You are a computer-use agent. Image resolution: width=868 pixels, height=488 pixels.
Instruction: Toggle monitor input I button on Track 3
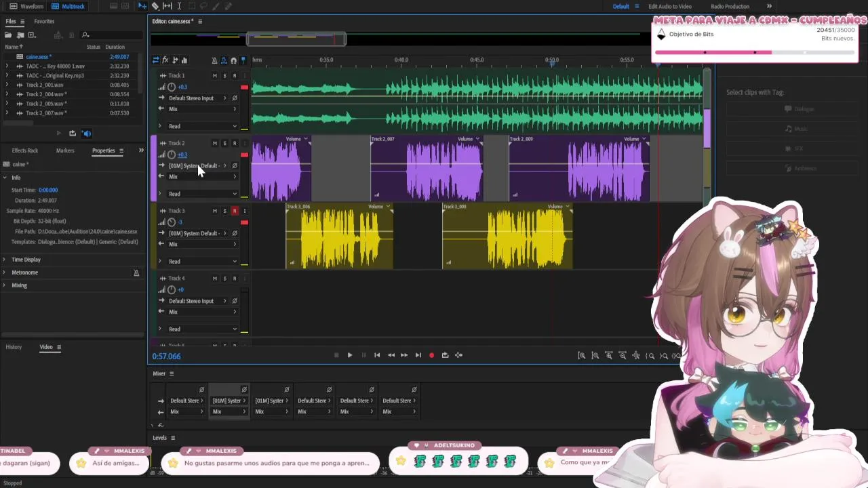[x=244, y=211]
